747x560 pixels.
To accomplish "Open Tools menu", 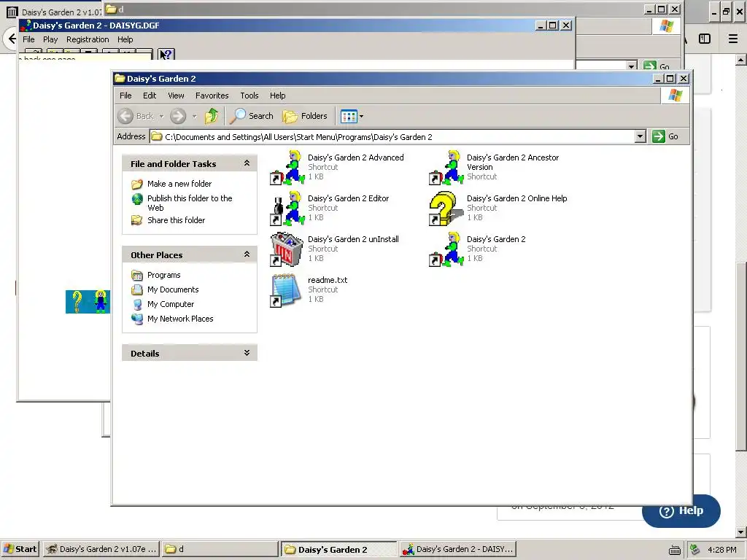I will tap(249, 96).
